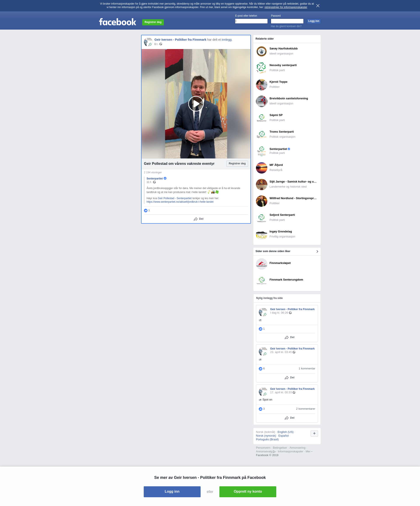Open Troms Senterparti page icon
The image size is (420, 506).
click(x=262, y=134)
